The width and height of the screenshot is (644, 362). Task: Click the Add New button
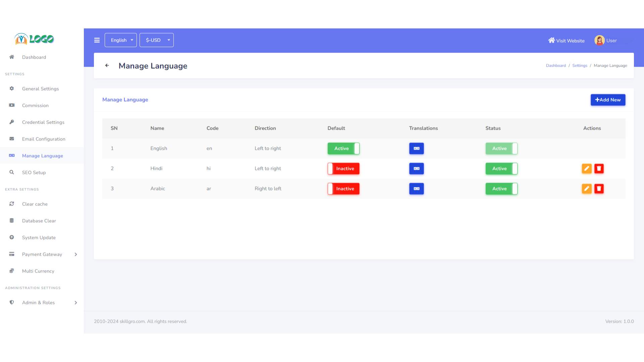click(x=608, y=100)
